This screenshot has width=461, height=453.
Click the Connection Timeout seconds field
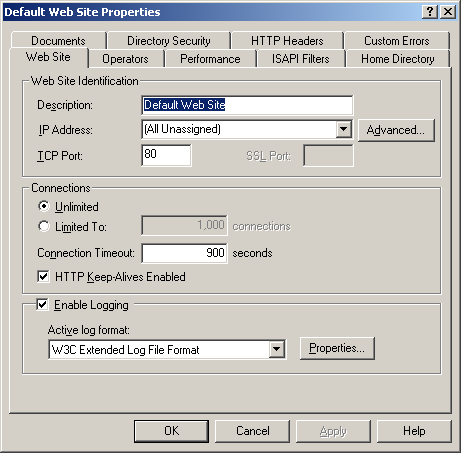(x=185, y=253)
